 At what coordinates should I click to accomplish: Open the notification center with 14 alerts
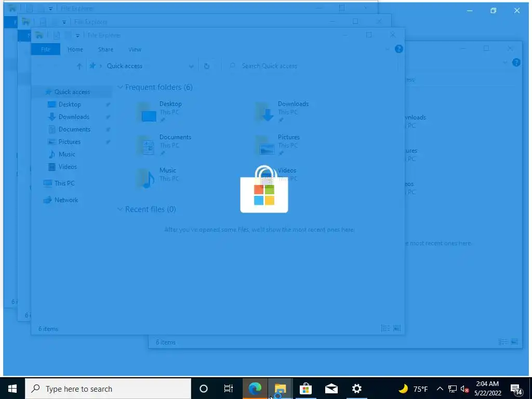(516, 389)
